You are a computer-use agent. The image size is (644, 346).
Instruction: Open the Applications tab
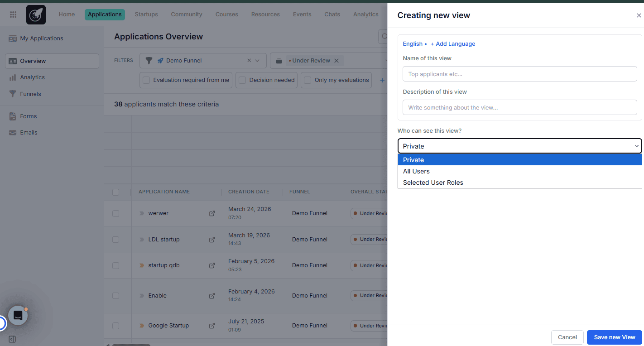[x=105, y=14]
